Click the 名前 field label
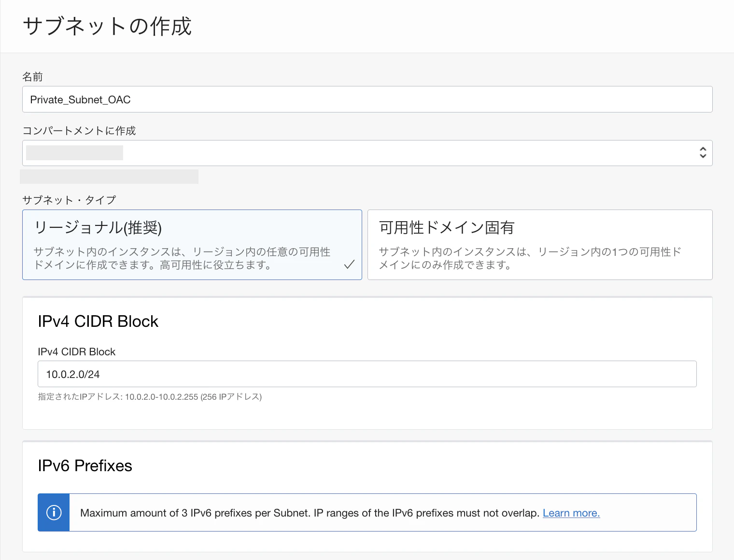Viewport: 734px width, 560px height. click(32, 77)
